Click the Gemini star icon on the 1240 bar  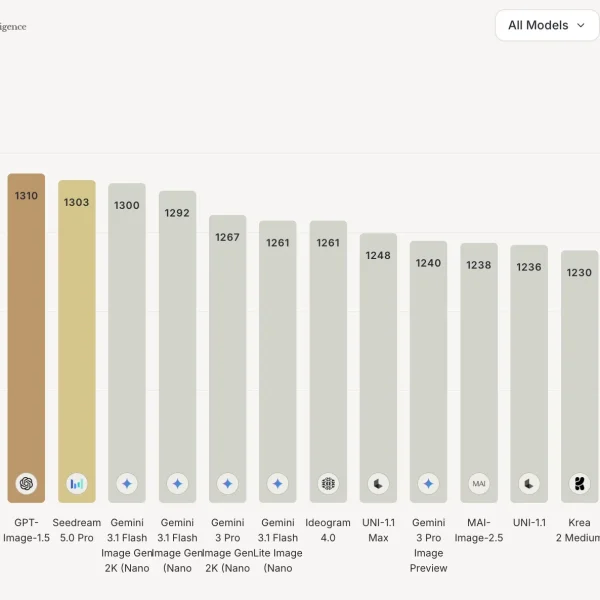pyautogui.click(x=429, y=484)
